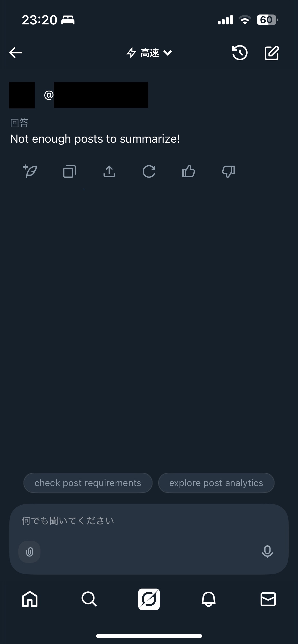Viewport: 298px width, 644px height.
Task: Share the answer
Action: [109, 171]
